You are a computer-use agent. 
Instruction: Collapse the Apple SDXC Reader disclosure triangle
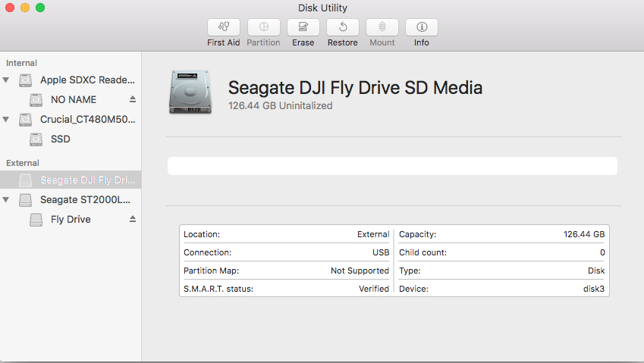[6, 80]
